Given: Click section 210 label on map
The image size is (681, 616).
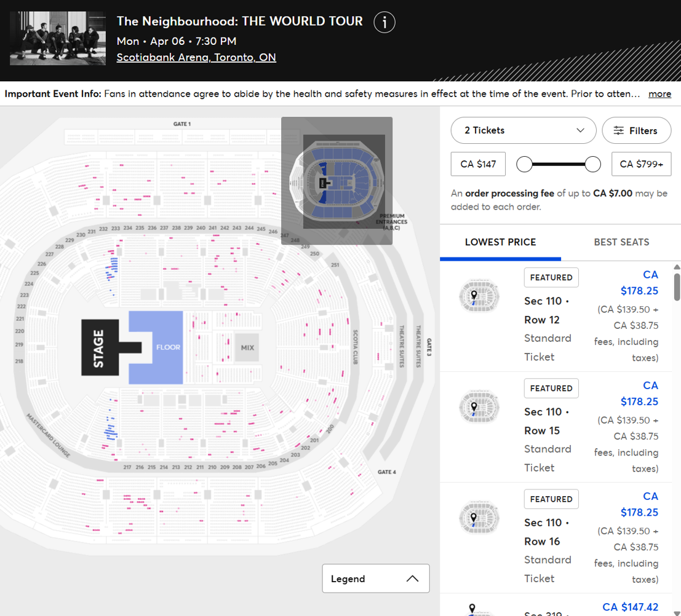Looking at the screenshot, I should [212, 468].
